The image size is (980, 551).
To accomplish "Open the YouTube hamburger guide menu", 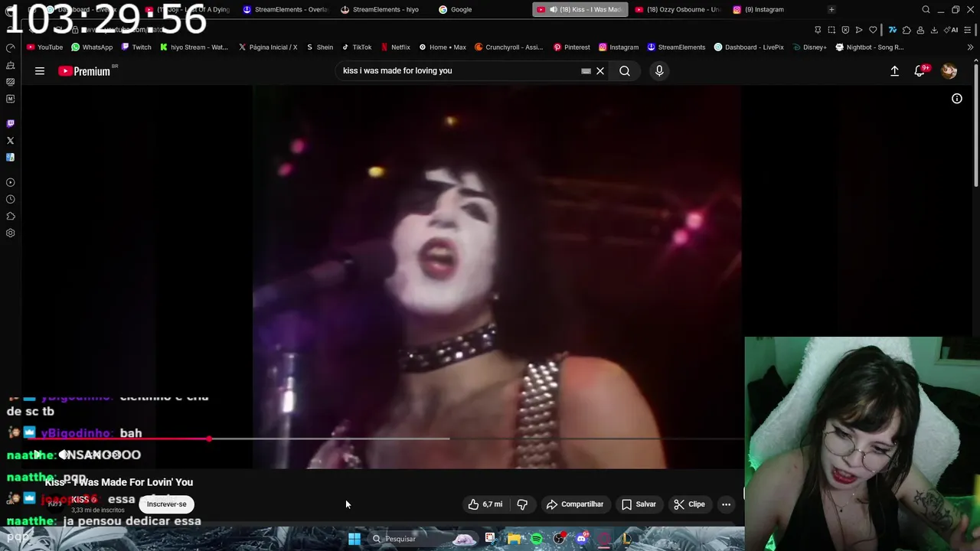I will [40, 71].
